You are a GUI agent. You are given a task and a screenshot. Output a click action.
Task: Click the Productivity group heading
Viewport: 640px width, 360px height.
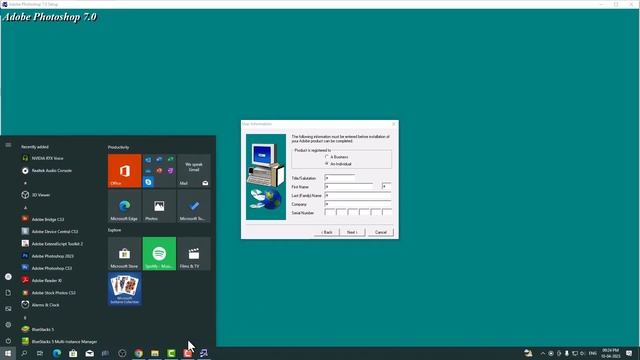coord(118,147)
